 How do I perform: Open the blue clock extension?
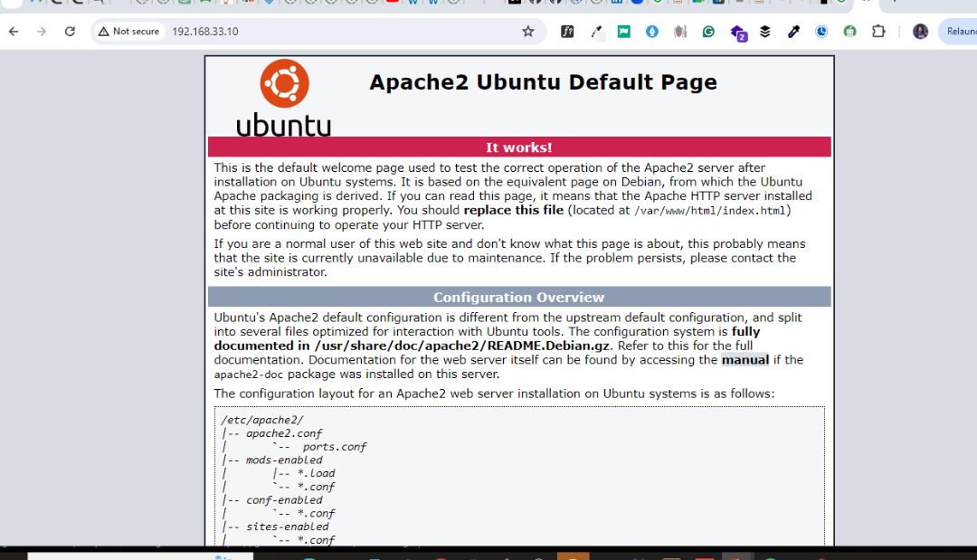pos(821,31)
